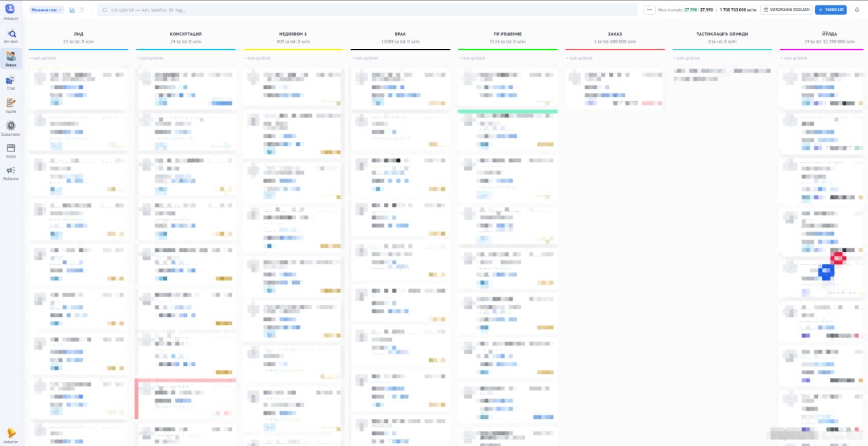The image size is (868, 446).
Task: Open the only card in ЗАКАЗ column
Action: point(615,88)
